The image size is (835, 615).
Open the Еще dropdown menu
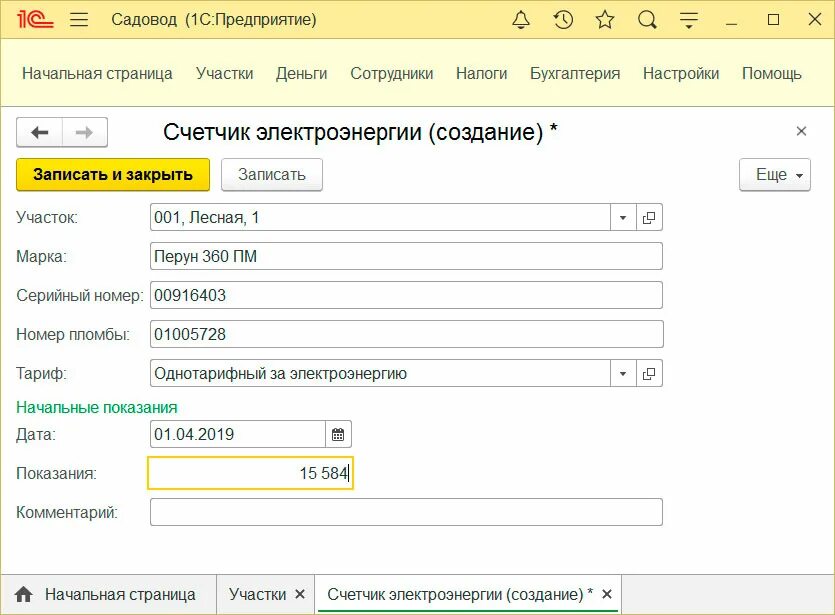coord(774,173)
